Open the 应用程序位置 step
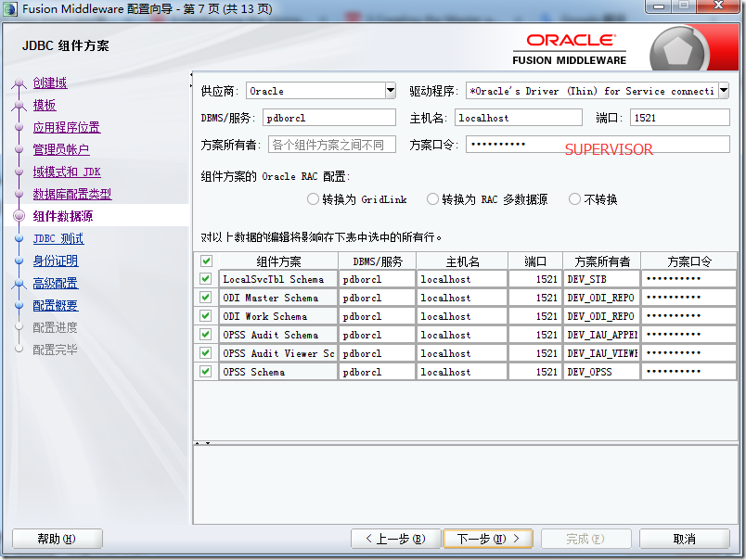The width and height of the screenshot is (746, 560). [67, 127]
